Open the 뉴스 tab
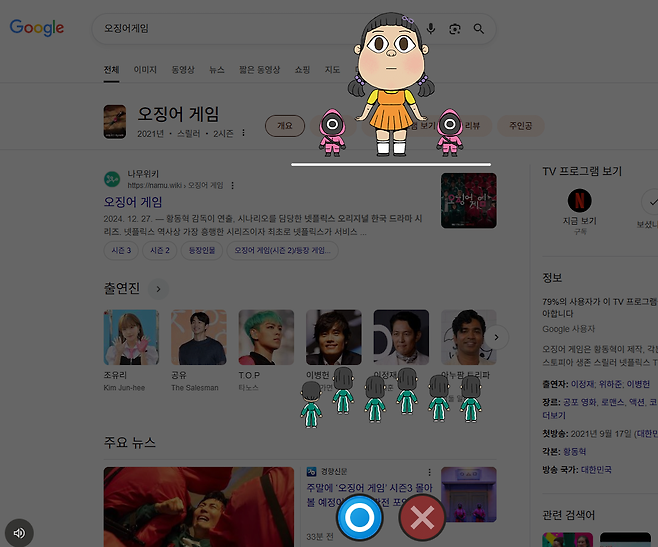The image size is (658, 547). pyautogui.click(x=217, y=70)
